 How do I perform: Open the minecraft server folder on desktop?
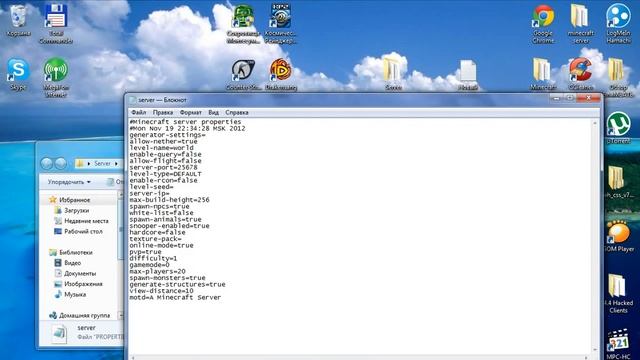580,24
